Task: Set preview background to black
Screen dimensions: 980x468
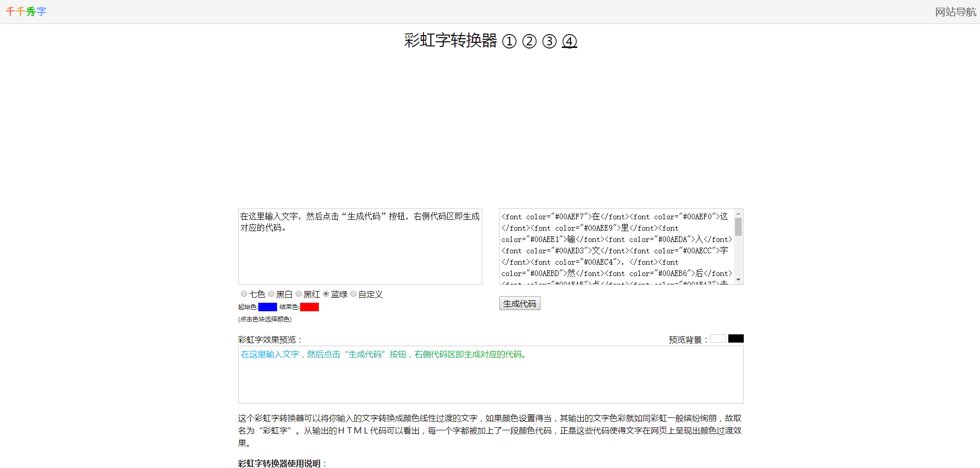Action: [x=736, y=338]
